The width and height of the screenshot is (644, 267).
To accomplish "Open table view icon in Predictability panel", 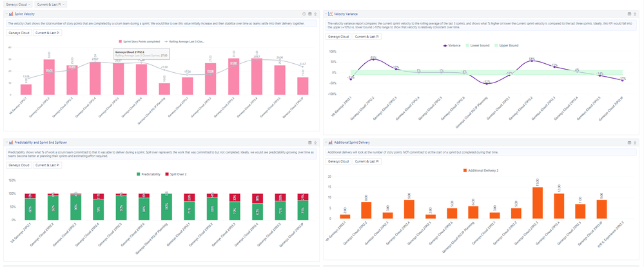I will click(x=309, y=143).
